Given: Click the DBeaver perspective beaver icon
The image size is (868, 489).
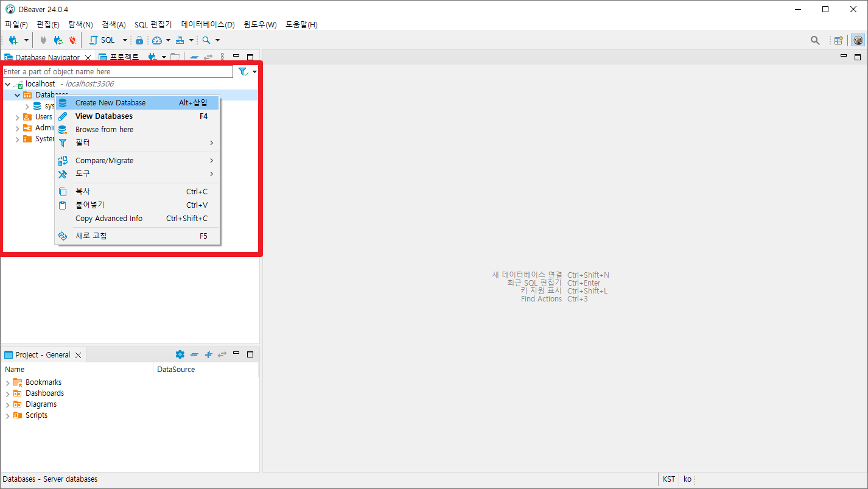Looking at the screenshot, I should [858, 40].
